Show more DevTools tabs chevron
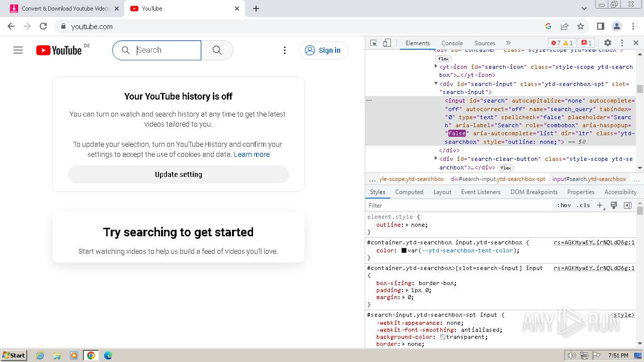Image resolution: width=644 pixels, height=362 pixels. (x=508, y=43)
